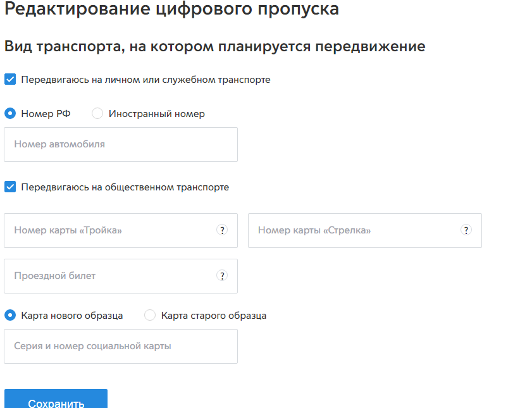The image size is (532, 408).
Task: Focus the 'Проездной билет' text field
Action: point(108,276)
